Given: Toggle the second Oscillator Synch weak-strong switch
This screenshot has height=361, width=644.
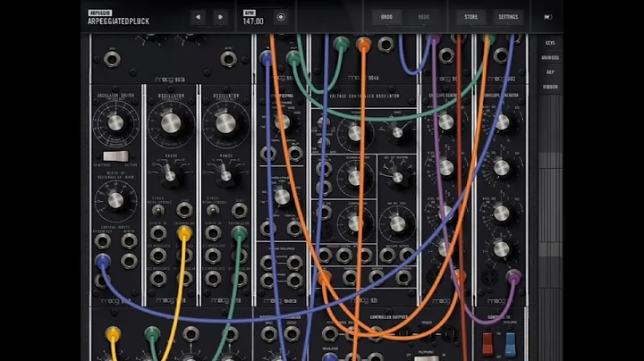Looking at the screenshot, I should [212, 211].
